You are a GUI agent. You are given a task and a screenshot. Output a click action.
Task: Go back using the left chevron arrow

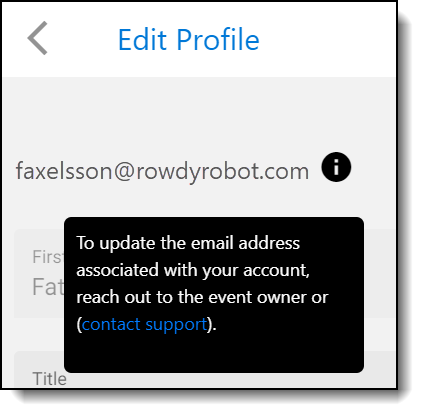coord(37,38)
